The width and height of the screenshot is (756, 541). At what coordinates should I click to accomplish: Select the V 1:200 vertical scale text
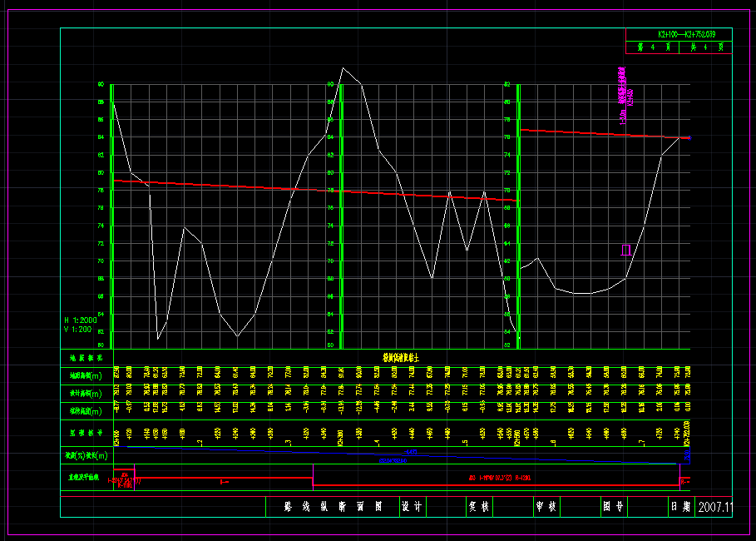click(80, 330)
